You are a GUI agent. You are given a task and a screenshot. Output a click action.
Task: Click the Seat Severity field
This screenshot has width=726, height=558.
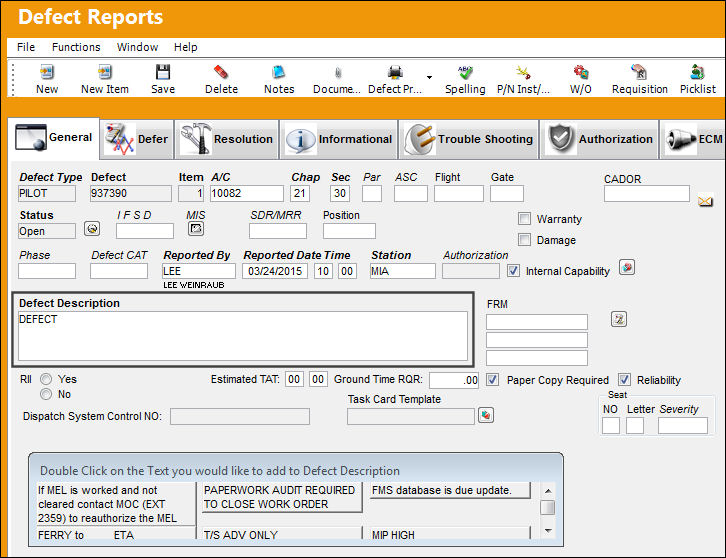682,425
